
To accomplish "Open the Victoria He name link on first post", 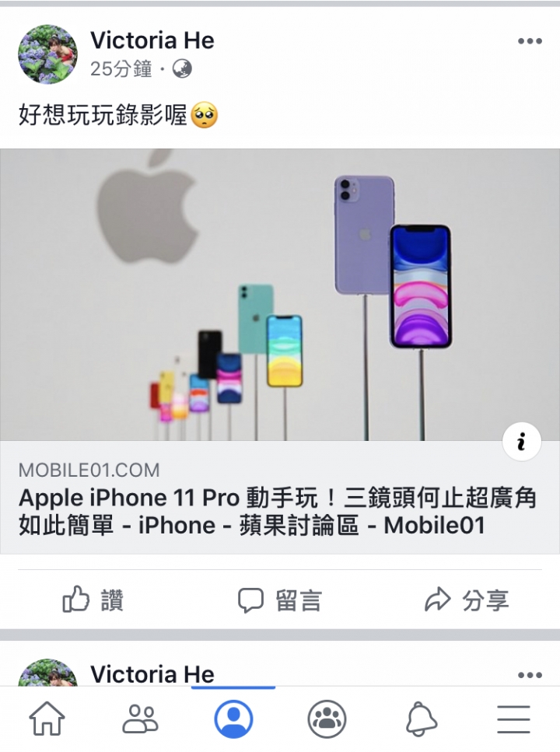I will click(152, 40).
